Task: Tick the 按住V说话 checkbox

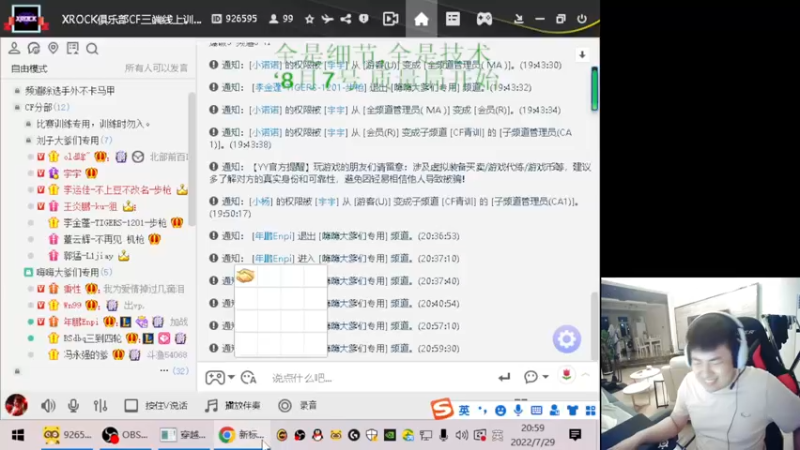Action: [131, 405]
